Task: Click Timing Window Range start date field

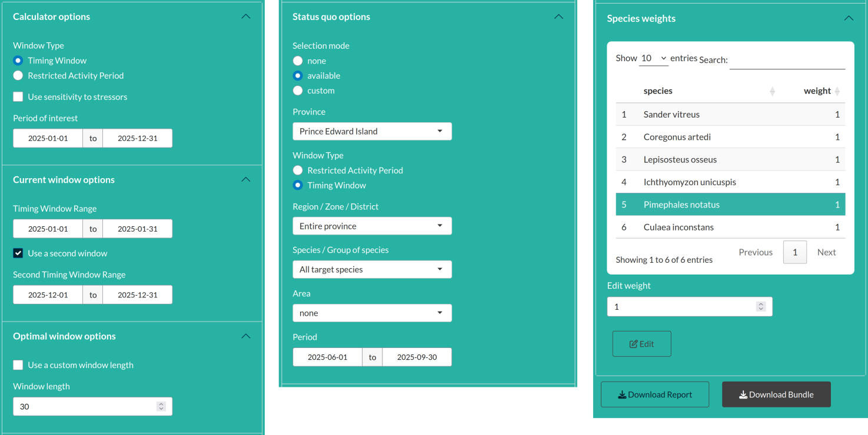Action: tap(48, 229)
